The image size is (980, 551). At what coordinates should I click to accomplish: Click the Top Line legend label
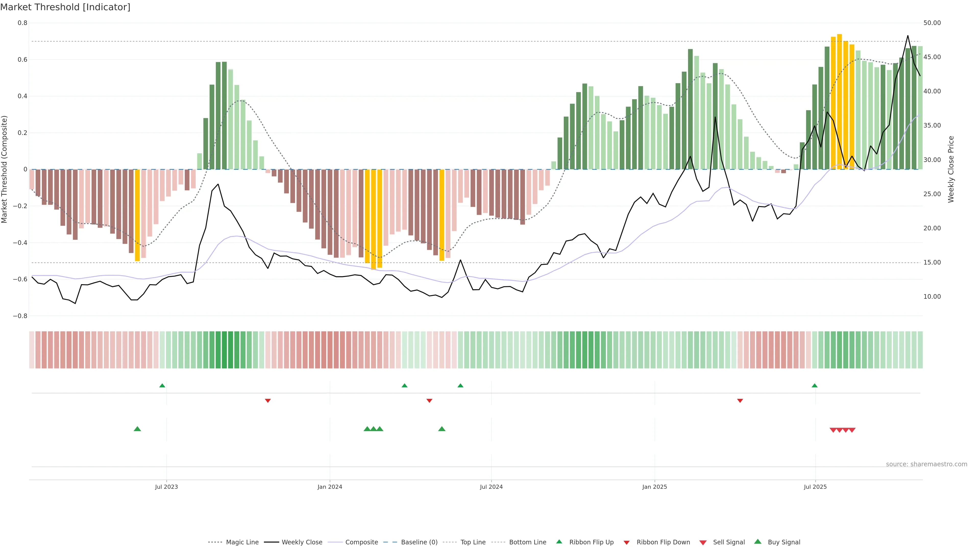(473, 542)
